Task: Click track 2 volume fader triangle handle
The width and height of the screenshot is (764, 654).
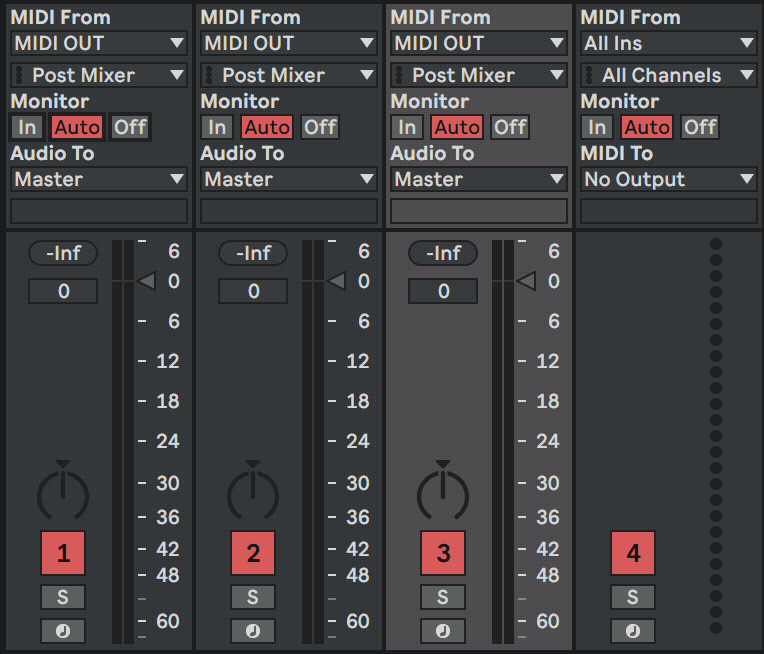Action: tap(336, 281)
